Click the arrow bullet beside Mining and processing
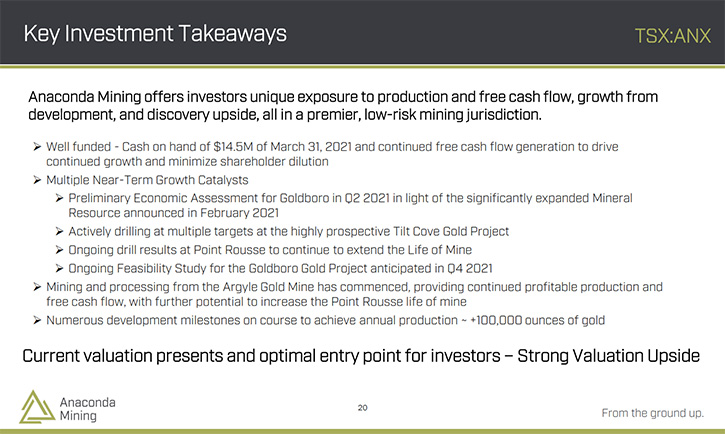The width and height of the screenshot is (725, 434). pos(37,287)
